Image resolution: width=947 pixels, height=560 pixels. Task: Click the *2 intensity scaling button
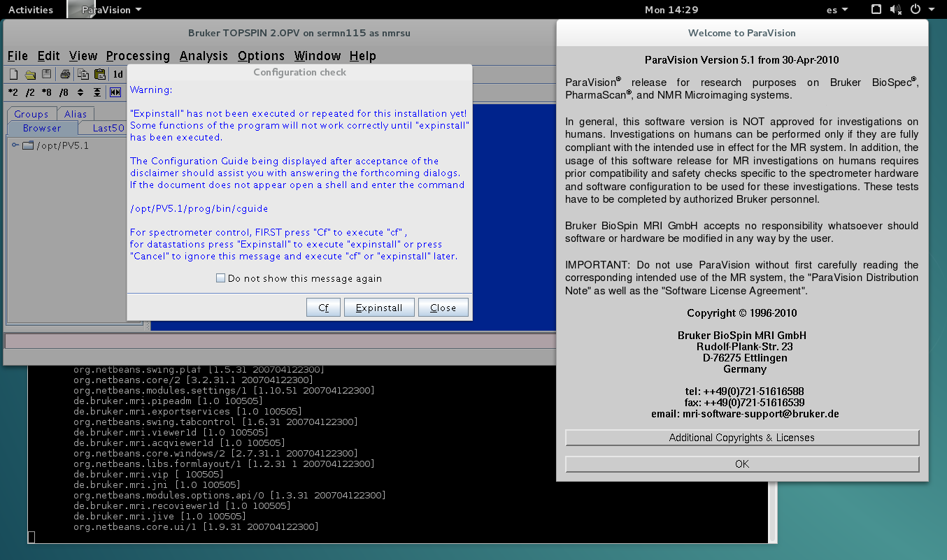tap(13, 92)
